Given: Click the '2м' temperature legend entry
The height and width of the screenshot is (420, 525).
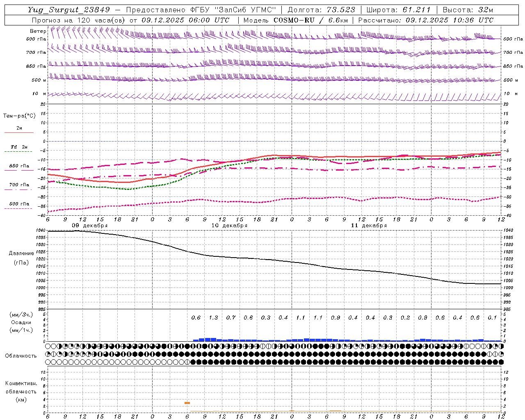Looking at the screenshot, I should 19,128.
